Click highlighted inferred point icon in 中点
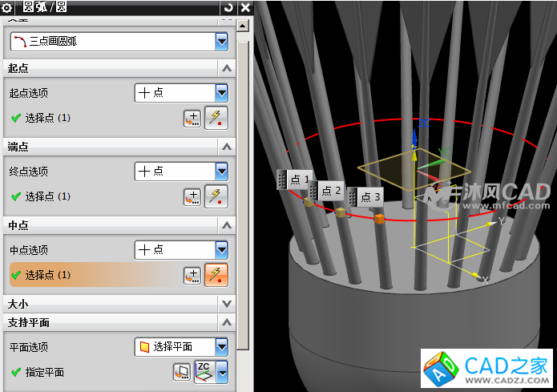 tap(216, 275)
